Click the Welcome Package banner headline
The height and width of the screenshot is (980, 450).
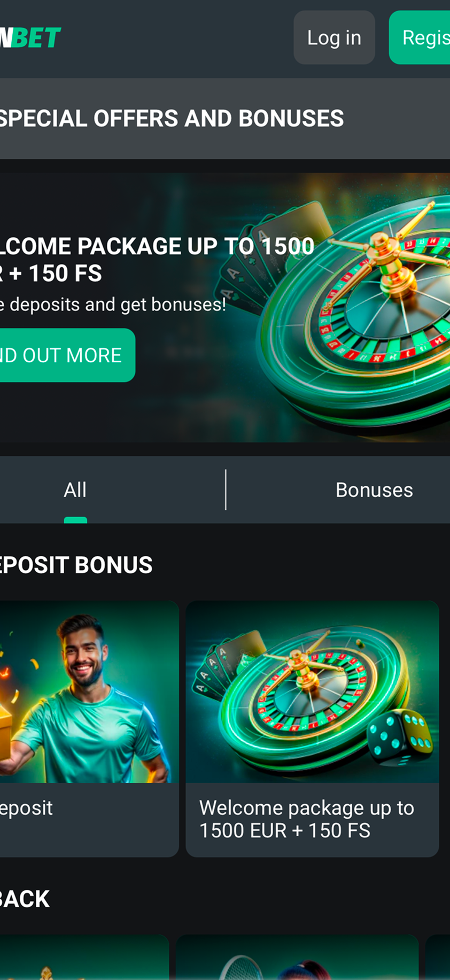pos(157,260)
